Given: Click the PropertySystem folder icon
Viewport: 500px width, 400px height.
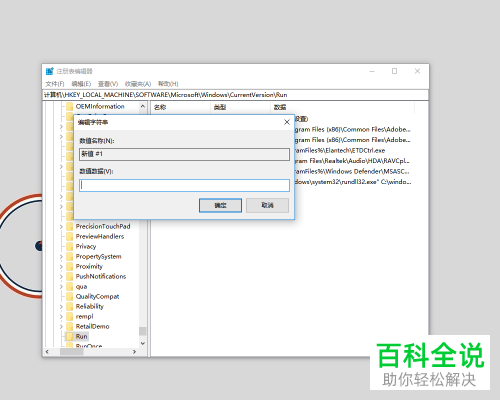Looking at the screenshot, I should tap(69, 256).
